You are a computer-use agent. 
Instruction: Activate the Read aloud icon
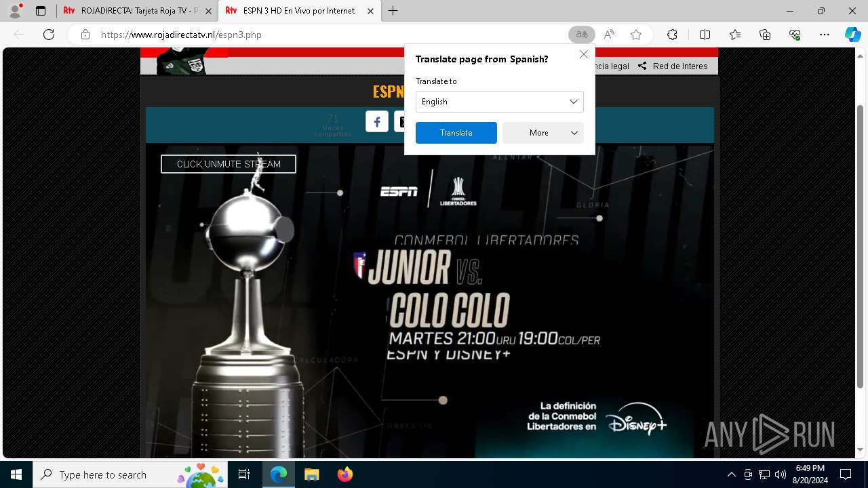pyautogui.click(x=609, y=35)
